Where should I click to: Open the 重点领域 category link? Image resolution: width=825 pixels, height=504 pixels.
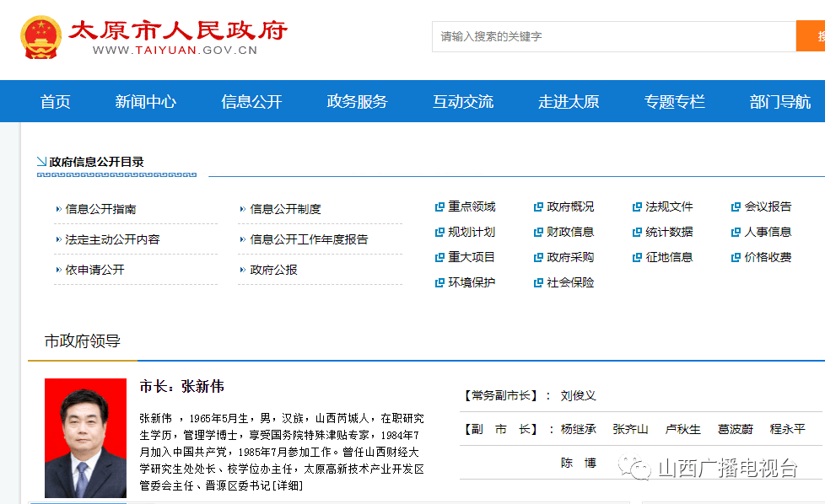pyautogui.click(x=472, y=206)
